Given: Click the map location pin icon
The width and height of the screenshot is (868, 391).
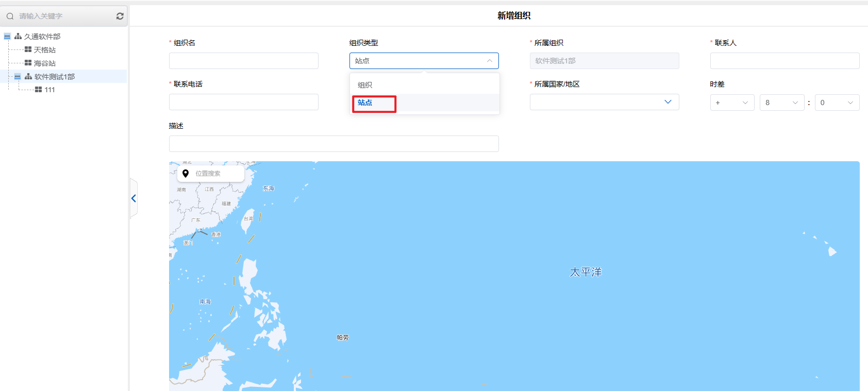Looking at the screenshot, I should tap(186, 174).
